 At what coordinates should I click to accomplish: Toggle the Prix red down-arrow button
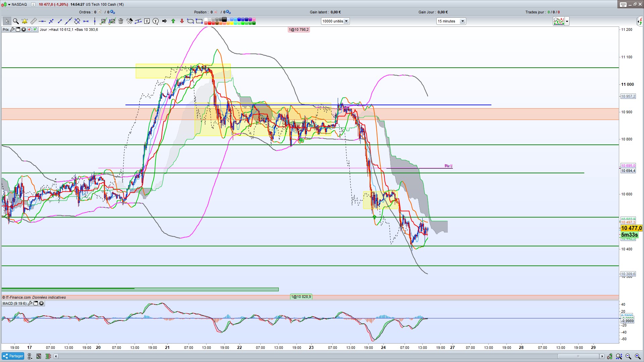click(x=30, y=29)
